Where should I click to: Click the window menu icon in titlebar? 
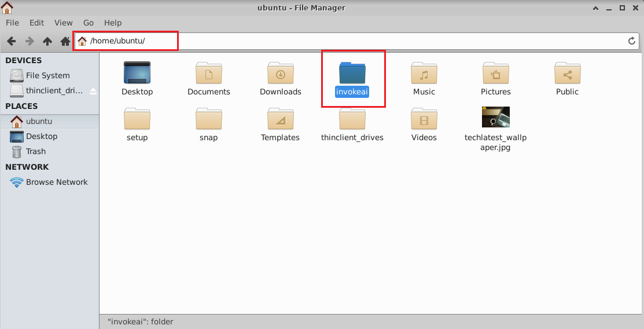[7, 8]
